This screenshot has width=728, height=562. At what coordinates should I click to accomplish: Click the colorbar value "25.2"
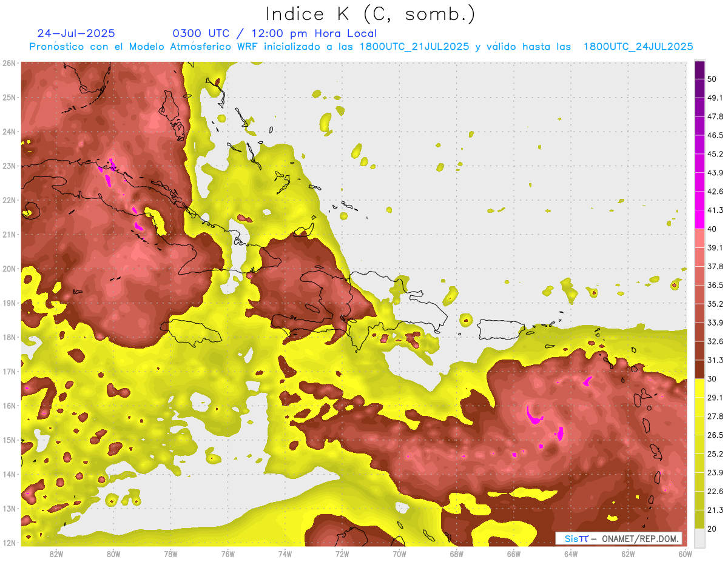point(715,453)
